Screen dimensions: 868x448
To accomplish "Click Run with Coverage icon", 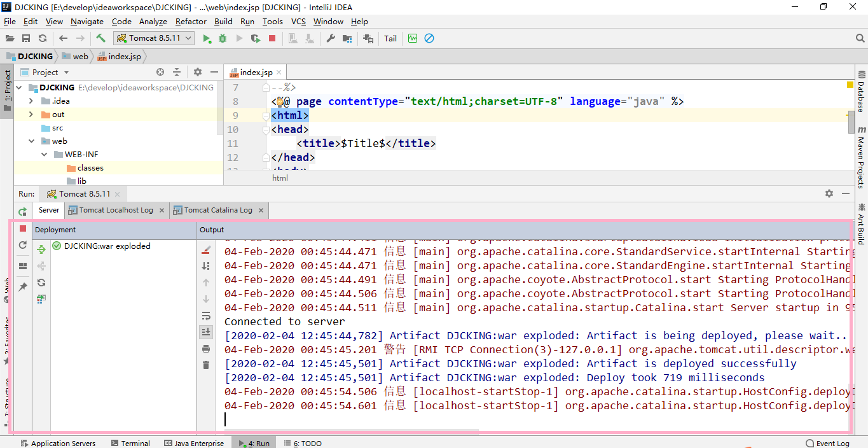I will [256, 39].
